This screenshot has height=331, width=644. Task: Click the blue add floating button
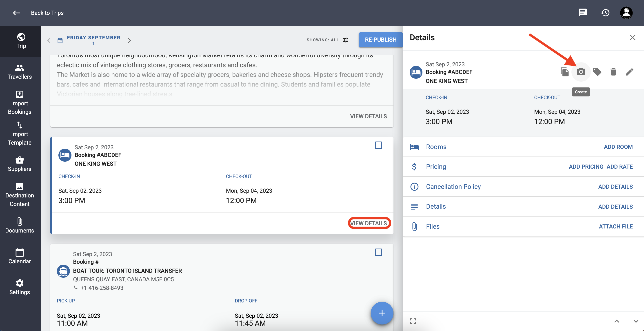point(382,313)
